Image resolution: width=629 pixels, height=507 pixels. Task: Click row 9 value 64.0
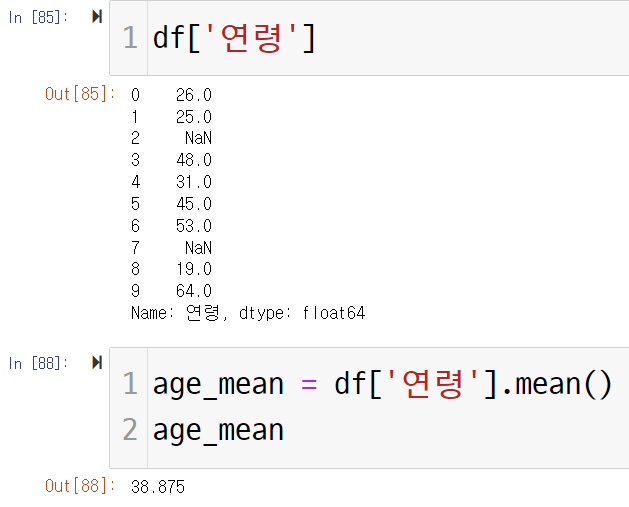tap(194, 291)
